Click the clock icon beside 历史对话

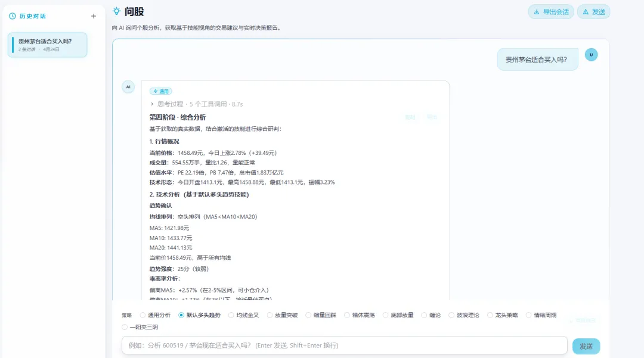tap(13, 16)
